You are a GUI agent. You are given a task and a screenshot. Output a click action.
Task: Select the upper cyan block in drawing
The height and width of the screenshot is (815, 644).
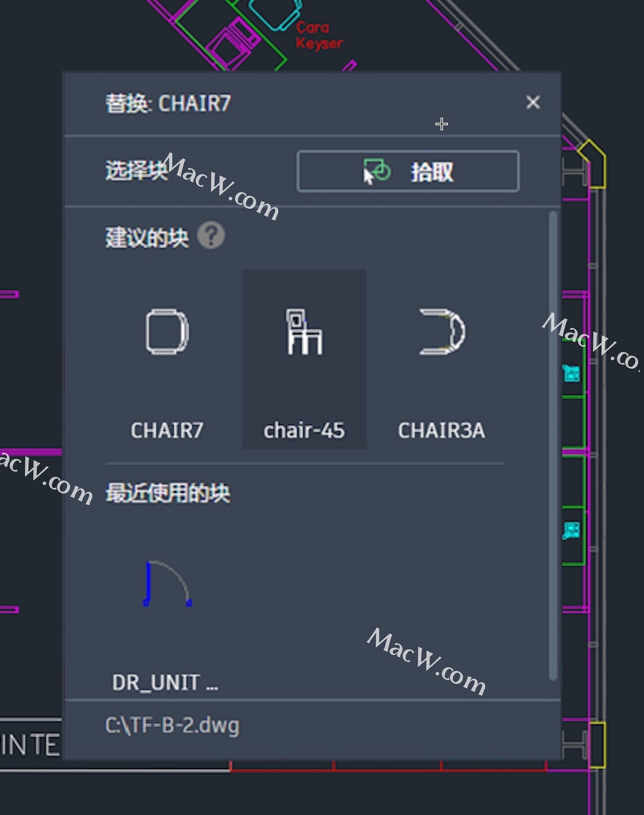[572, 374]
